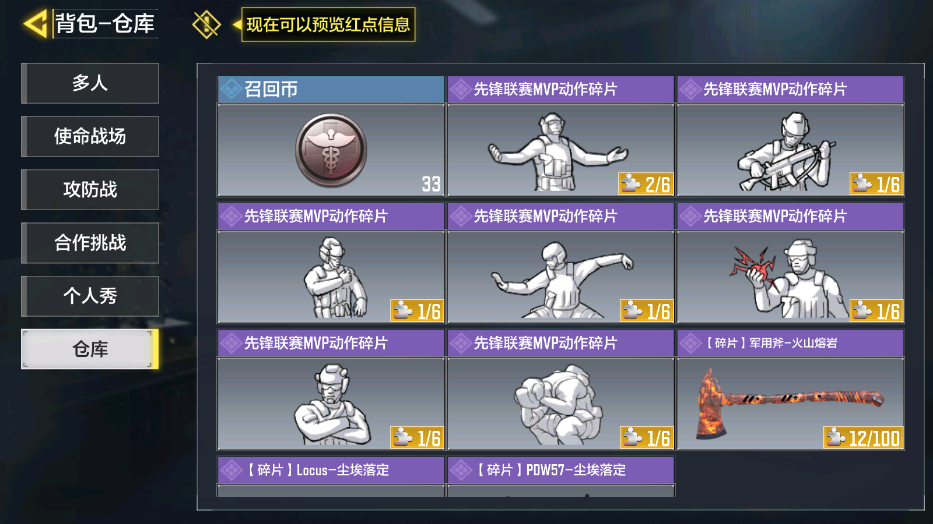Switch to the 多人 tab
The width and height of the screenshot is (933, 524).
pyautogui.click(x=90, y=83)
